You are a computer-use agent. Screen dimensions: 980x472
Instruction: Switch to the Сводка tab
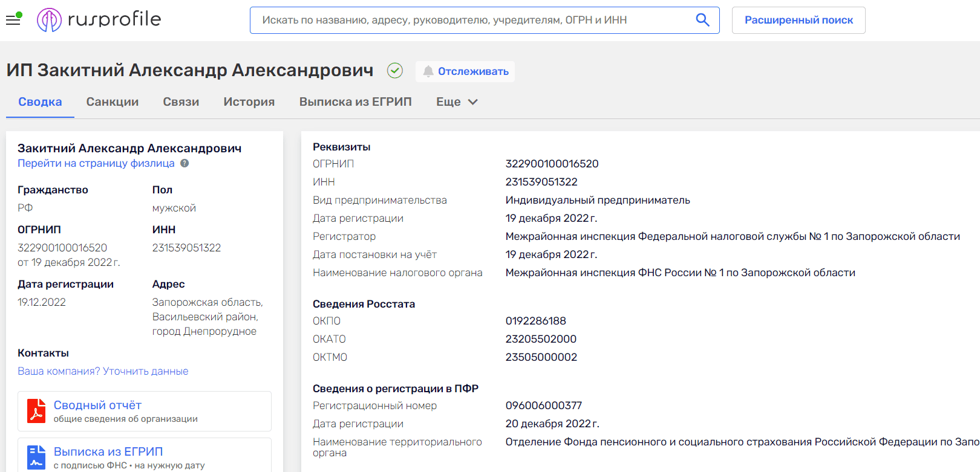tap(40, 102)
